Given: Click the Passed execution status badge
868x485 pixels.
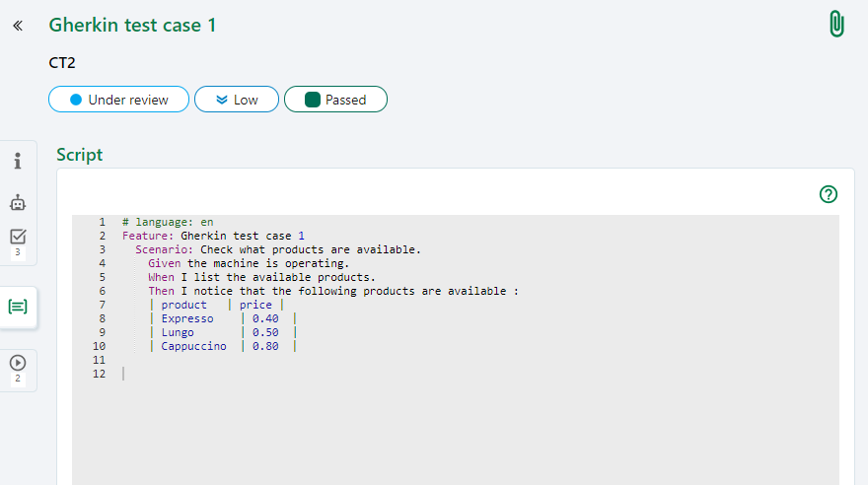Looking at the screenshot, I should (335, 100).
